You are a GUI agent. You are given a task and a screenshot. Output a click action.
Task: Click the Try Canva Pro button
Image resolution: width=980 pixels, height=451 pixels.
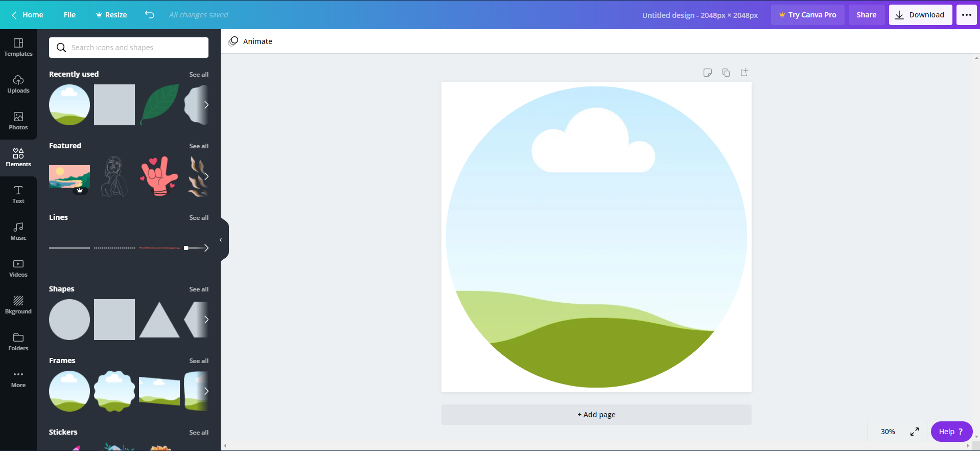coord(807,15)
